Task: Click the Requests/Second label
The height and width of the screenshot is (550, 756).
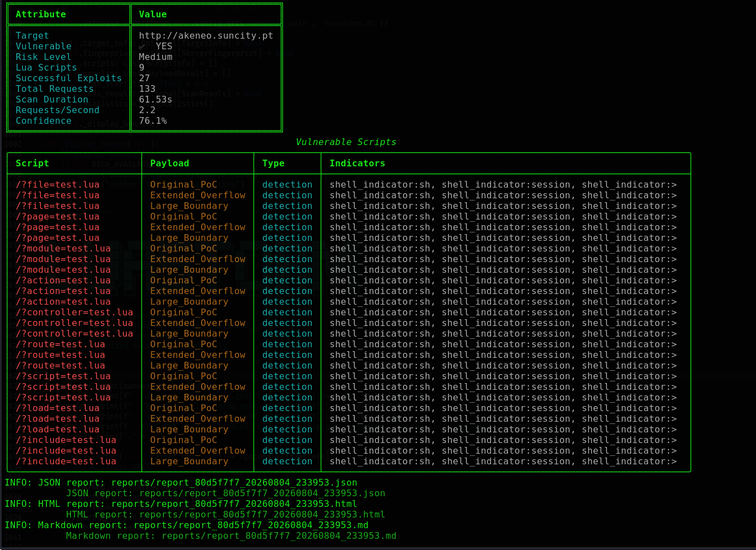Action: click(57, 110)
